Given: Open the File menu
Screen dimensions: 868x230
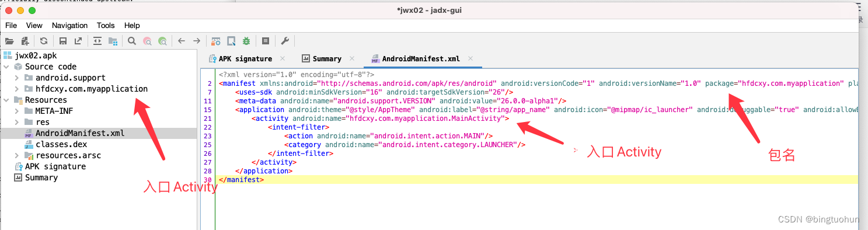Looking at the screenshot, I should click(x=11, y=25).
